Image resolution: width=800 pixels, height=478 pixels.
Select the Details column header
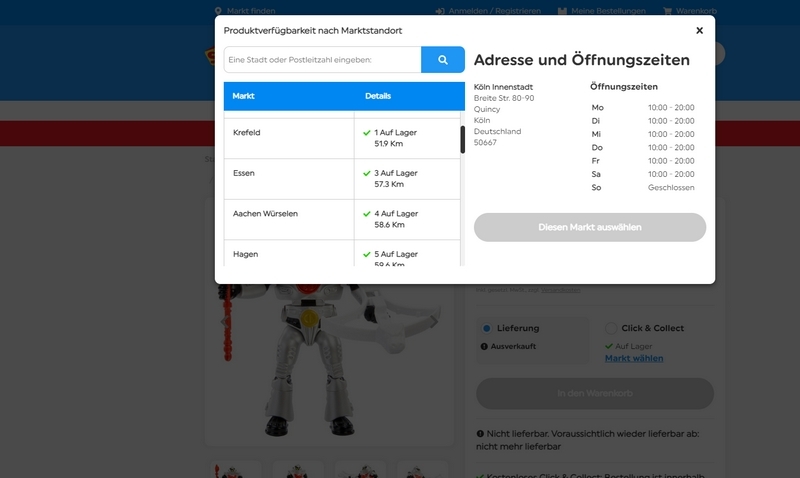[x=378, y=96]
